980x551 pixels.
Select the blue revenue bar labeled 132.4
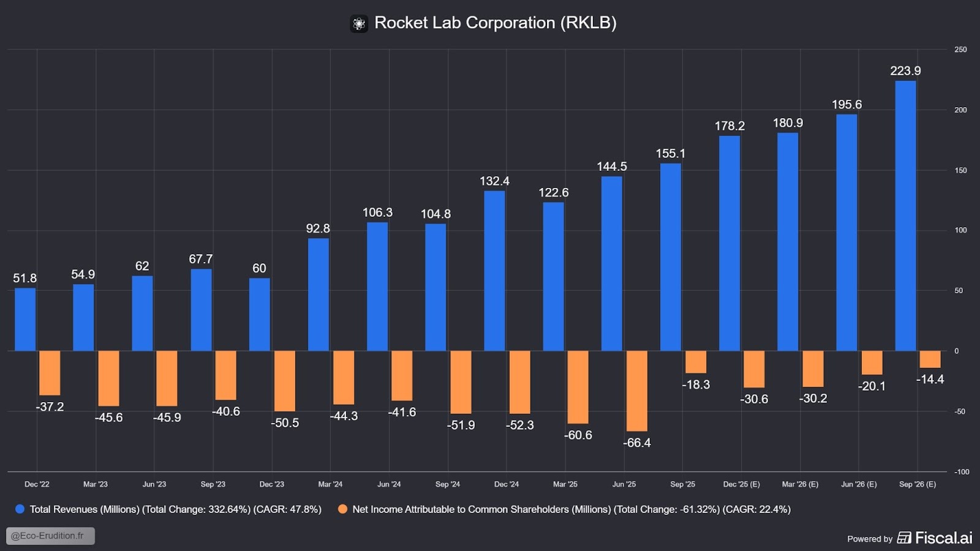pyautogui.click(x=494, y=271)
